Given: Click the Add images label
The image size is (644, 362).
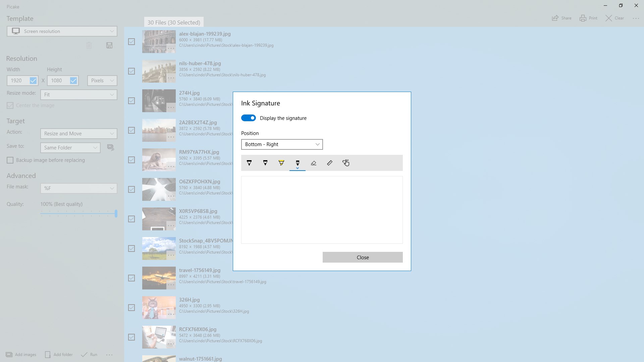Looking at the screenshot, I should [x=25, y=355].
